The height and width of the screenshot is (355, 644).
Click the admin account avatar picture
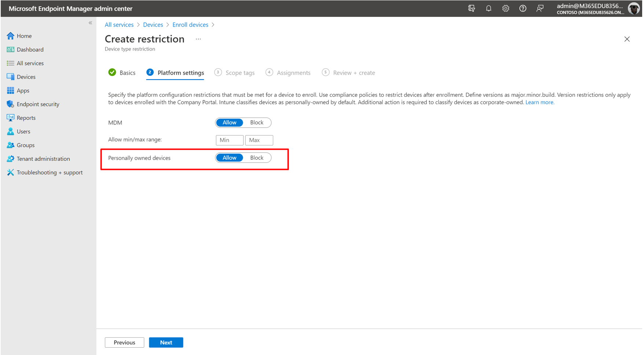tap(634, 8)
